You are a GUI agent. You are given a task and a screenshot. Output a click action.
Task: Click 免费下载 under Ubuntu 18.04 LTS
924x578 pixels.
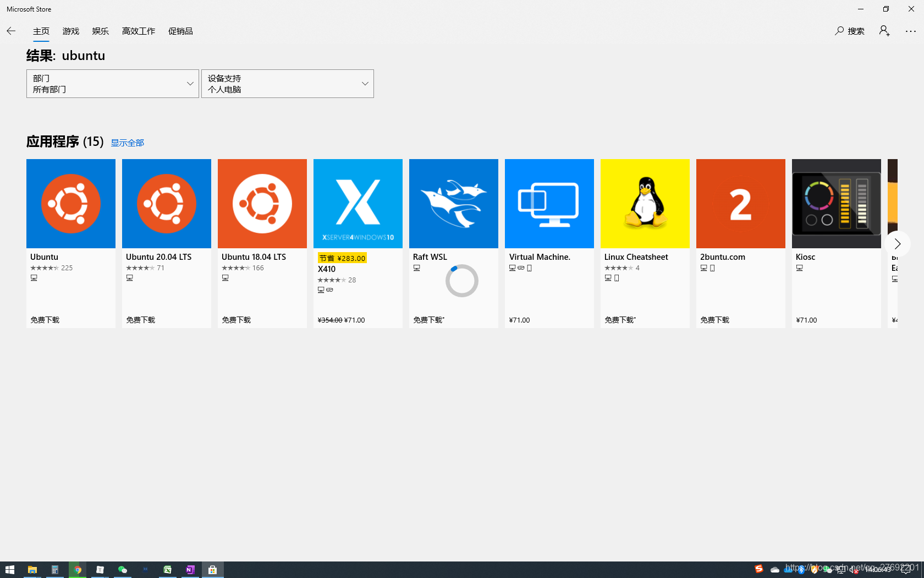point(237,320)
